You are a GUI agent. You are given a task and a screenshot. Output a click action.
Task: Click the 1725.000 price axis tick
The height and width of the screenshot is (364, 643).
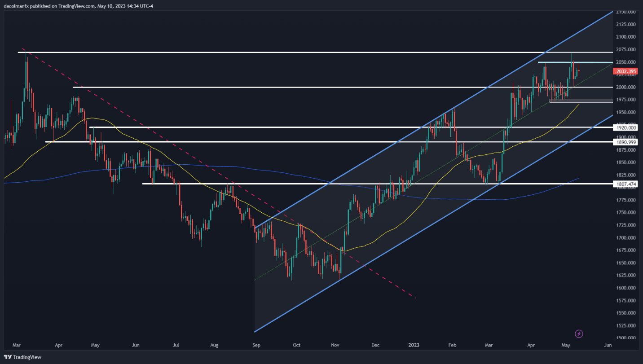[627, 225]
